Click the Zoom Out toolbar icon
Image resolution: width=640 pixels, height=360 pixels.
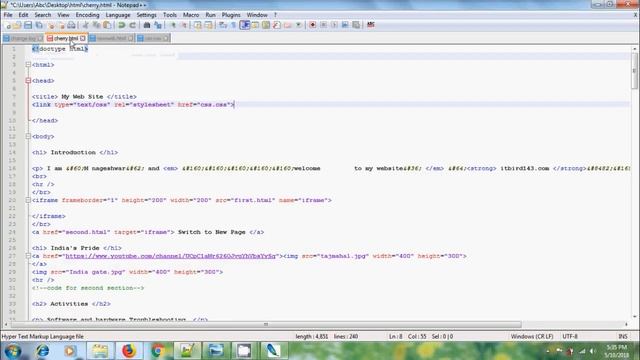(x=183, y=25)
